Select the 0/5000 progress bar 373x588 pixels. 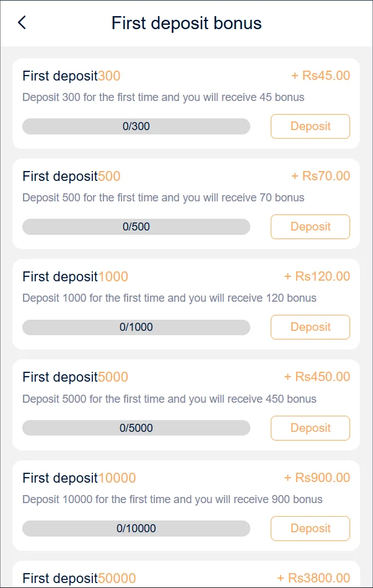click(x=136, y=428)
